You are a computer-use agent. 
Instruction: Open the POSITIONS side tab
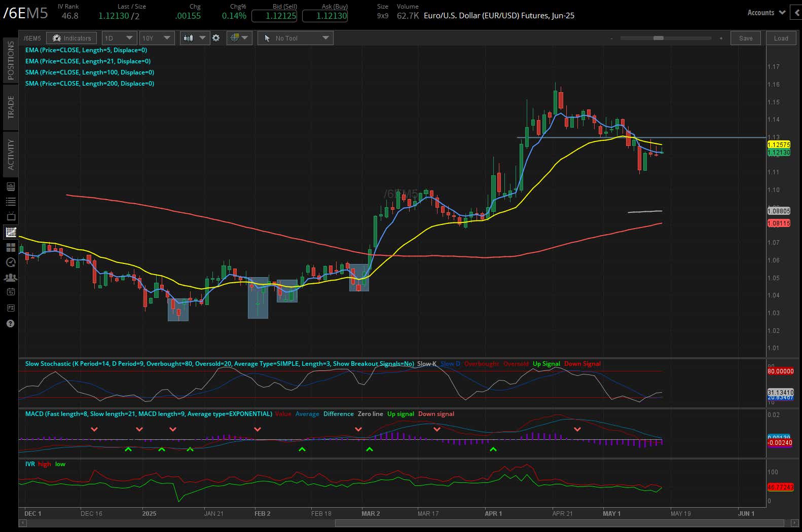11,60
